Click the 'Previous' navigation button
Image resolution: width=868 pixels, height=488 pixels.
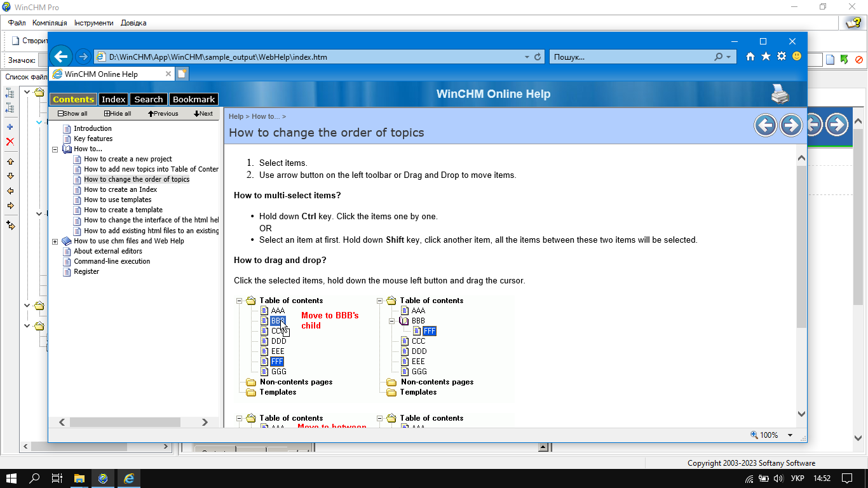click(x=163, y=114)
